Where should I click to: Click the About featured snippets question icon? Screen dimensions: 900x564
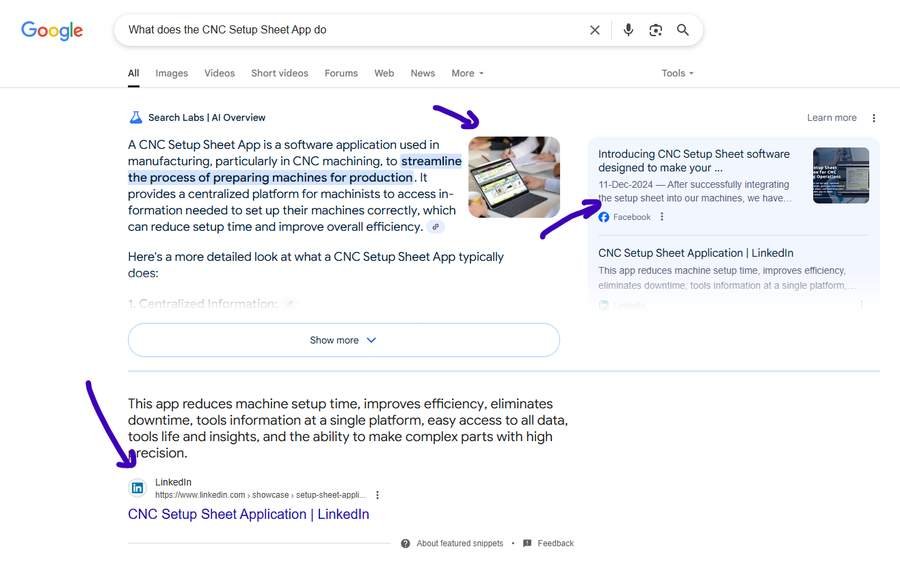point(405,543)
